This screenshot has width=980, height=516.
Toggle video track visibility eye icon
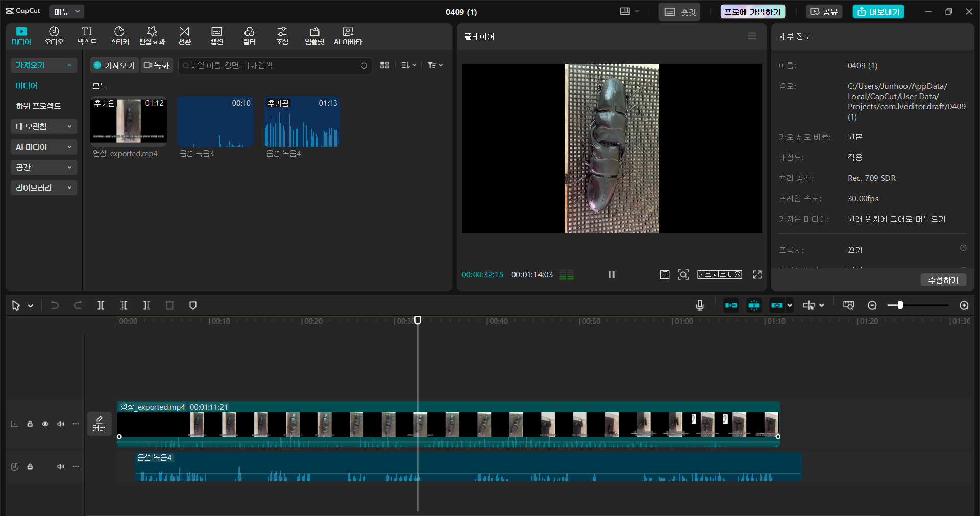[45, 424]
